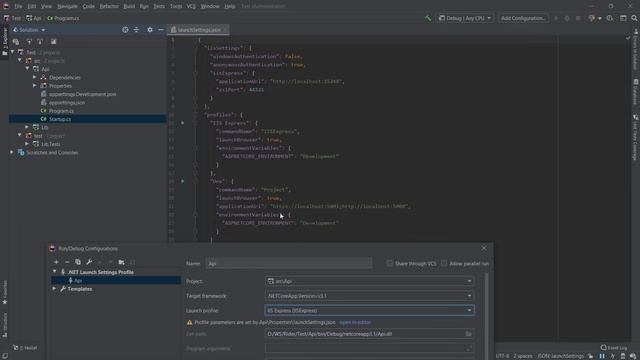Toggle the Allow parallel run checkbox
This screenshot has height=360, width=640.
point(444,263)
